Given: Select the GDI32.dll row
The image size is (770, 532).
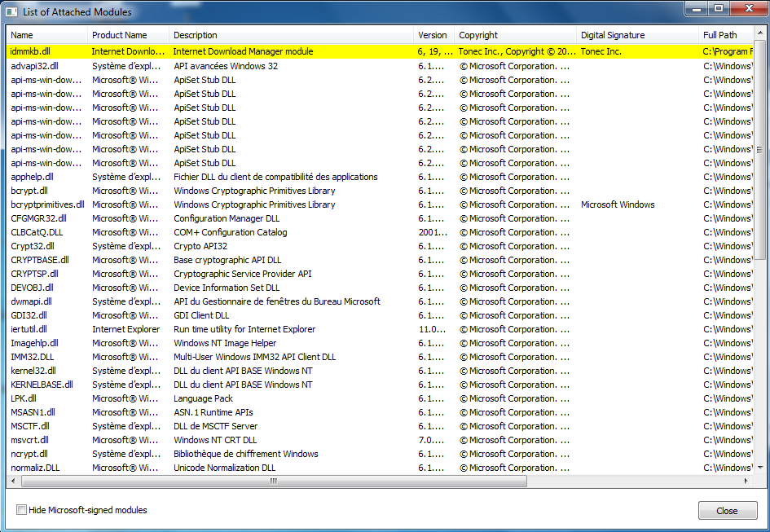Looking at the screenshot, I should [x=380, y=315].
